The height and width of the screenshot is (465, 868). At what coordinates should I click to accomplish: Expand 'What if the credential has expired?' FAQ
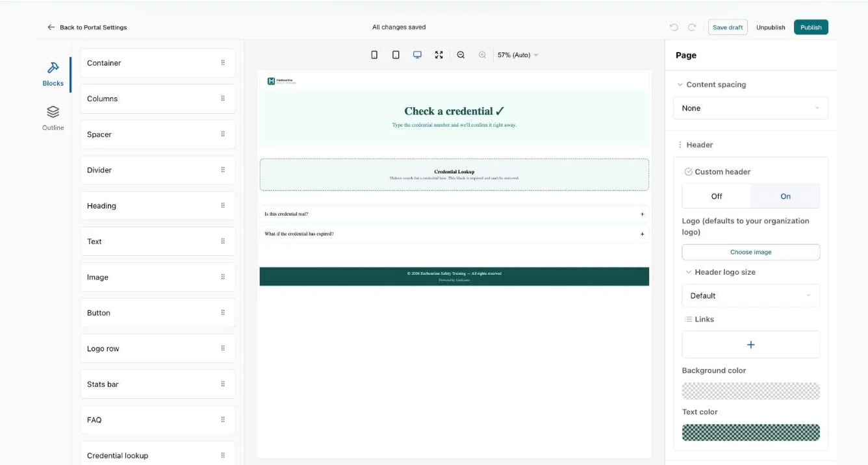coord(454,234)
